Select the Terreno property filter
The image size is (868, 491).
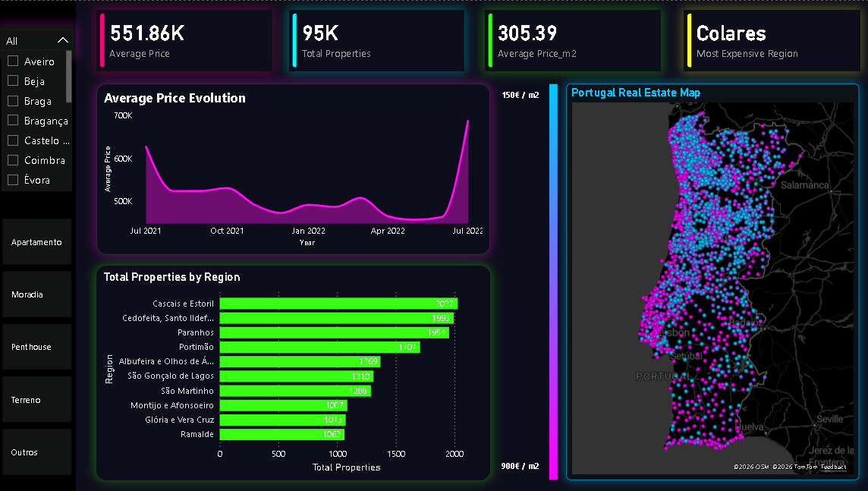[36, 399]
